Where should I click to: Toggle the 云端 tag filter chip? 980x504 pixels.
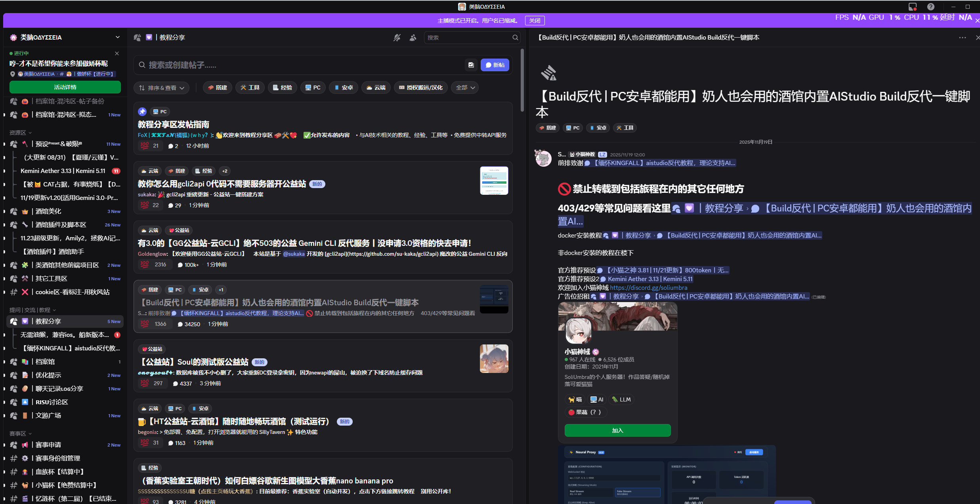click(376, 87)
